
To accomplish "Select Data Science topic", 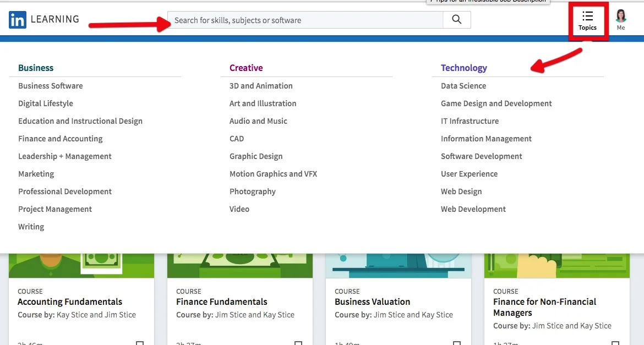I will [x=463, y=86].
